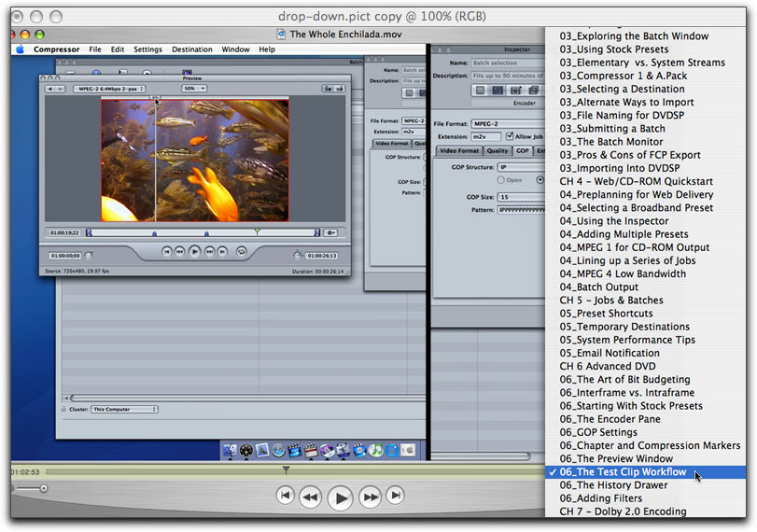Click the Finder icon in the Dock
Viewport: 757px width, 532px height.
[x=230, y=451]
